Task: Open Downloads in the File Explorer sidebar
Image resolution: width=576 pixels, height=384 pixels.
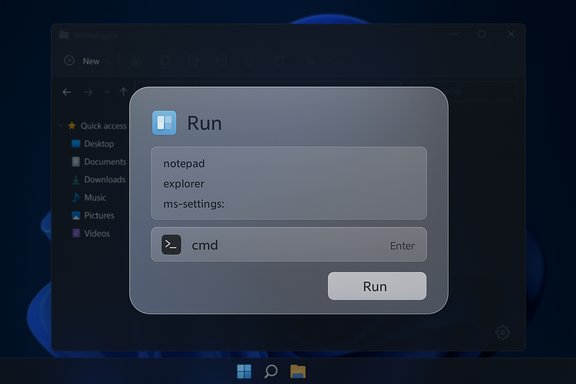Action: tap(98, 180)
